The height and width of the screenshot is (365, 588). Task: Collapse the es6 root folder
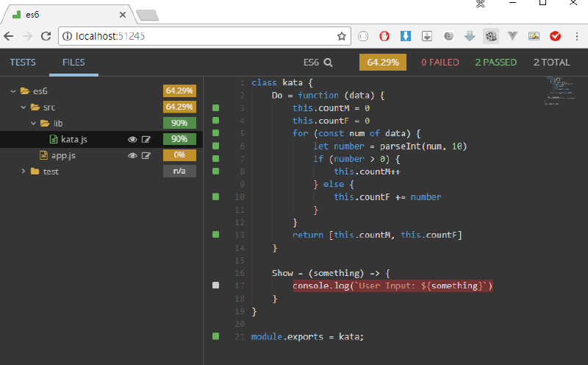click(14, 91)
